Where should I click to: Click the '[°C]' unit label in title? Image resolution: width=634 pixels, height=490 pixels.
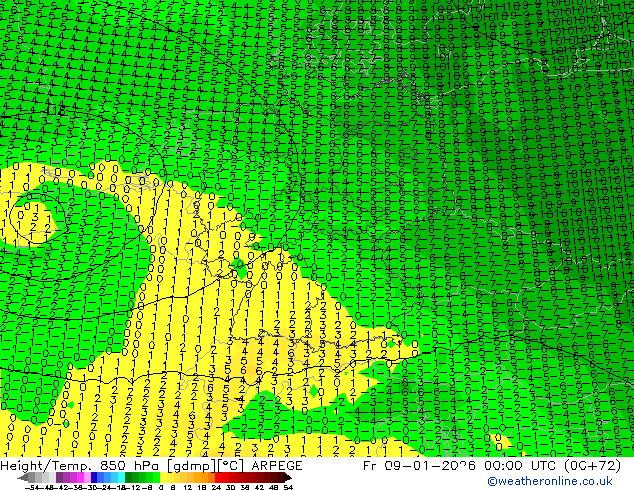point(232,466)
